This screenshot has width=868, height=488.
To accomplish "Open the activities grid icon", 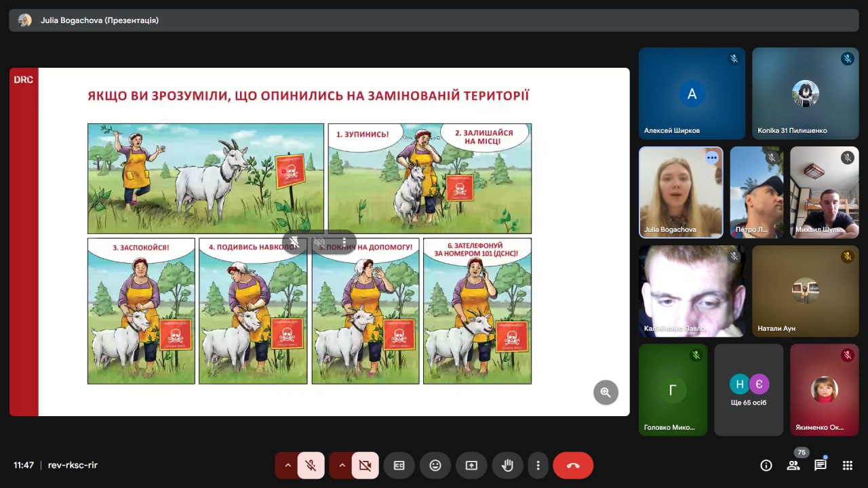I will [x=847, y=466].
